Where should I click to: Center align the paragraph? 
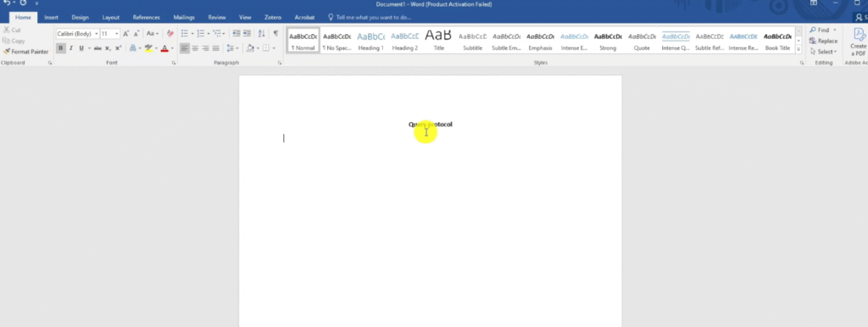195,48
